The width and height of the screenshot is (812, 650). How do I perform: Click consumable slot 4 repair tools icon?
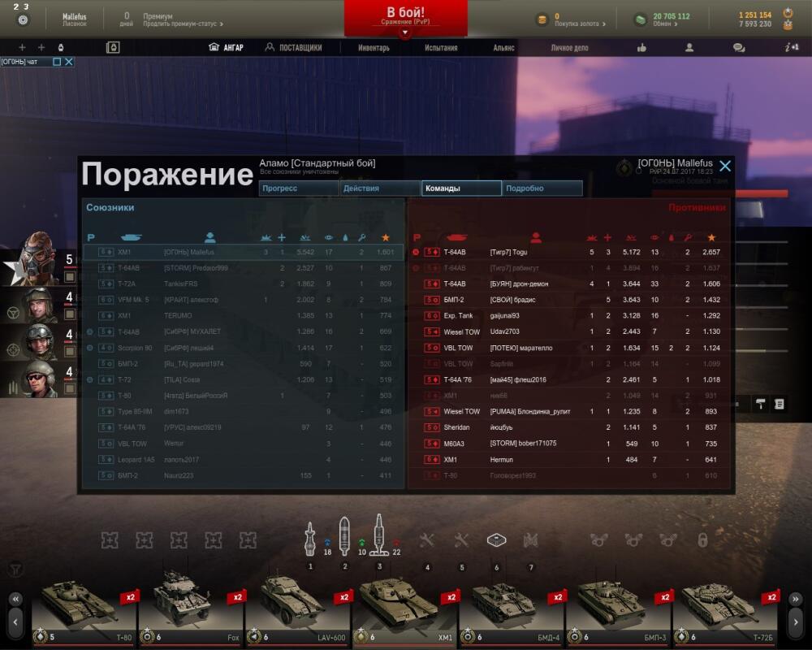(x=427, y=540)
